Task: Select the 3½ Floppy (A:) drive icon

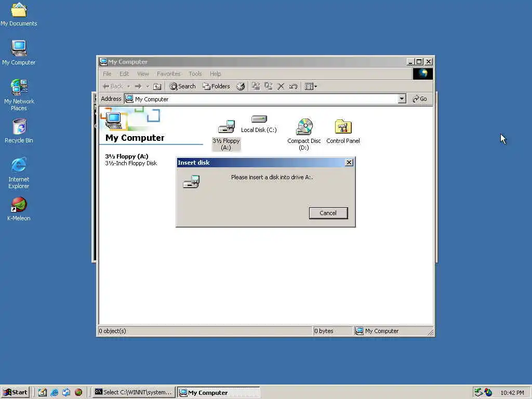Action: (226, 135)
